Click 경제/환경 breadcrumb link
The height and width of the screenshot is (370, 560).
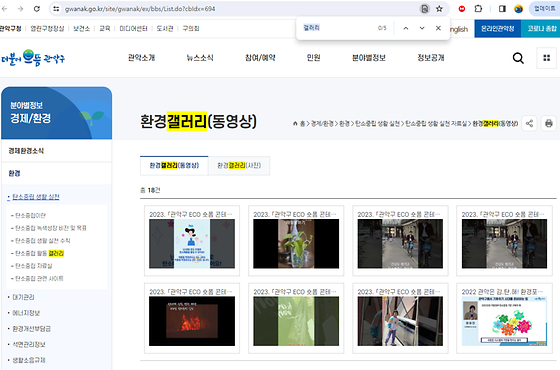coord(322,124)
